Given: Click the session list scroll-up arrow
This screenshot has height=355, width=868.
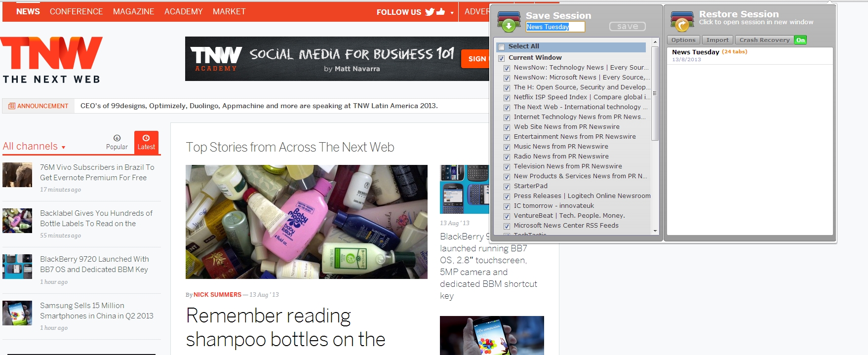Looking at the screenshot, I should [x=655, y=42].
